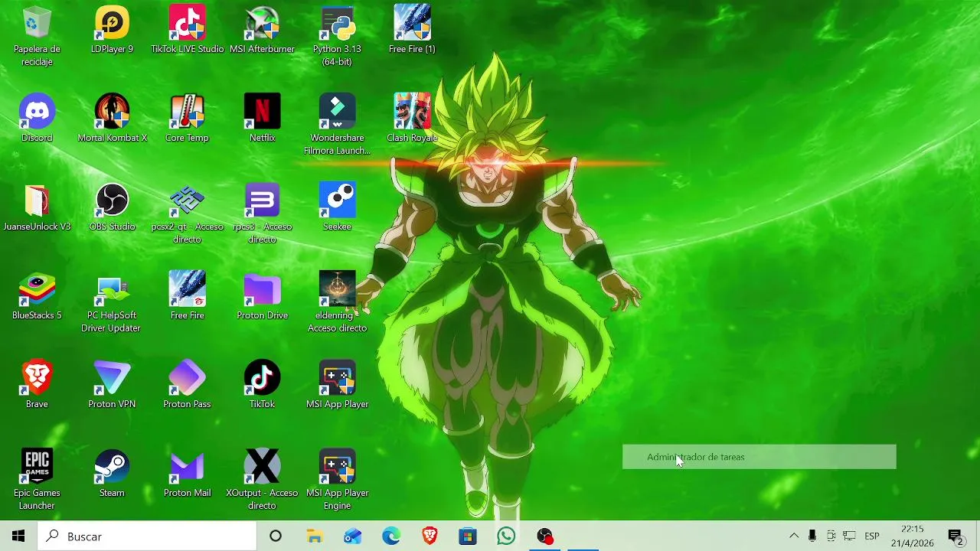Change the ESP input language
Screen dimensions: 980x551
pos(872,536)
